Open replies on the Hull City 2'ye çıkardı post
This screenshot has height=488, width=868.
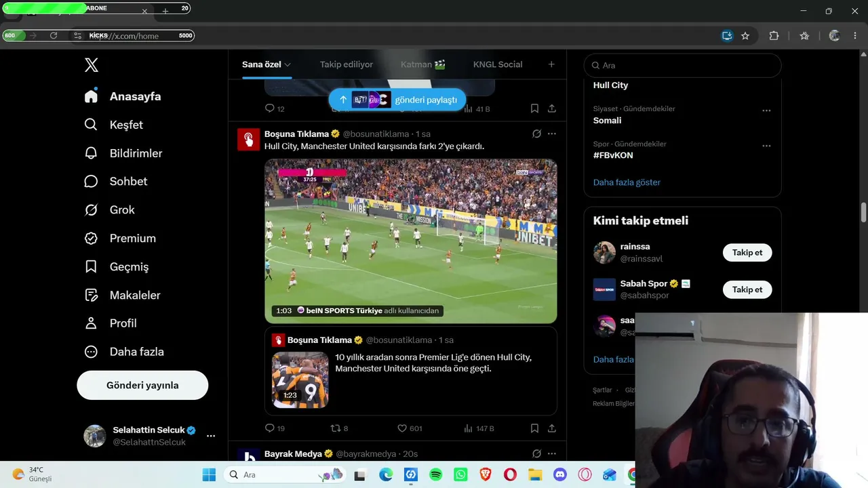point(275,428)
